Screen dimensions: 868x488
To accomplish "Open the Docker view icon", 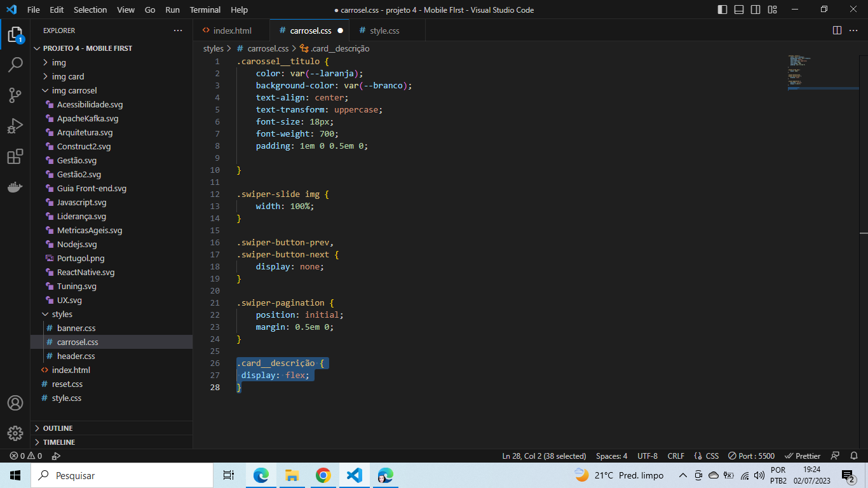I will coord(15,187).
